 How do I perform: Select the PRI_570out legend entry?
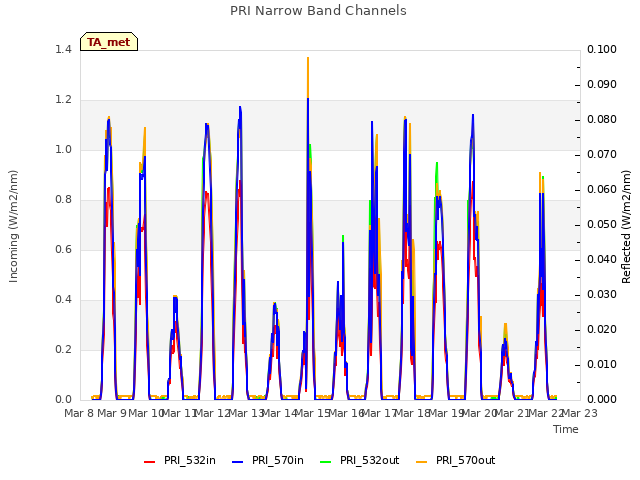pos(456,461)
